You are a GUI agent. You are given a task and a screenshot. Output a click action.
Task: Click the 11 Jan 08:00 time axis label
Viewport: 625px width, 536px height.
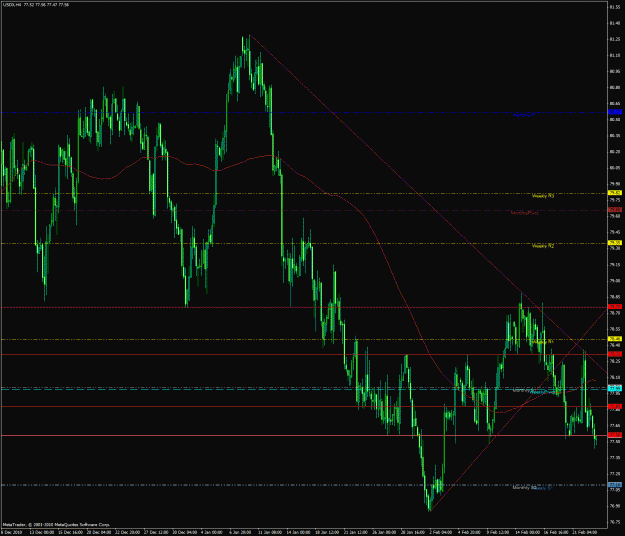pos(270,532)
